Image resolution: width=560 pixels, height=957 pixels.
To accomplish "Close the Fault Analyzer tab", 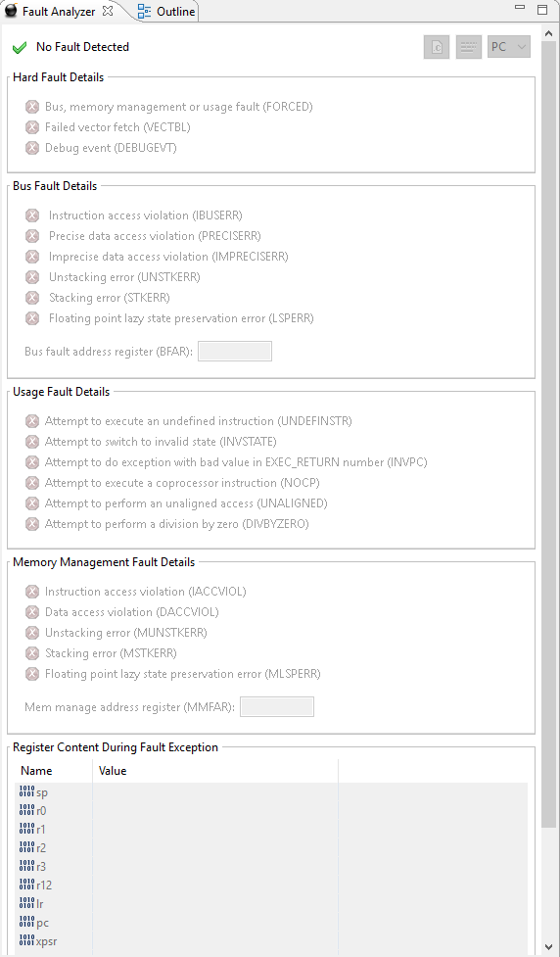I will pyautogui.click(x=108, y=11).
